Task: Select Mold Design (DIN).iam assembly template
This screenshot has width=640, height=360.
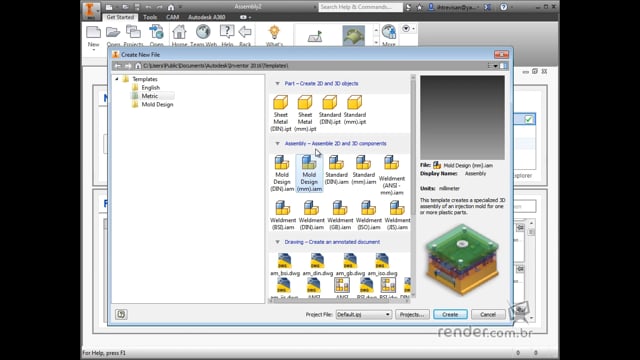Action: (282, 173)
